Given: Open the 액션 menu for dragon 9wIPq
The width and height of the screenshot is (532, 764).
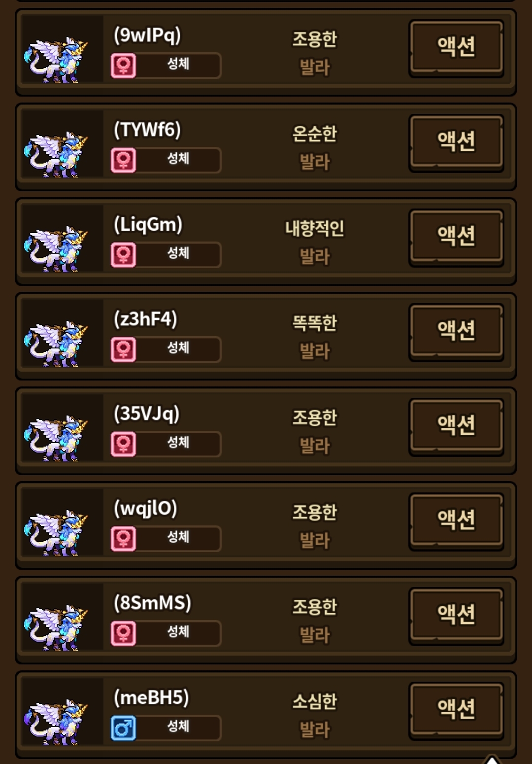Looking at the screenshot, I should [456, 48].
